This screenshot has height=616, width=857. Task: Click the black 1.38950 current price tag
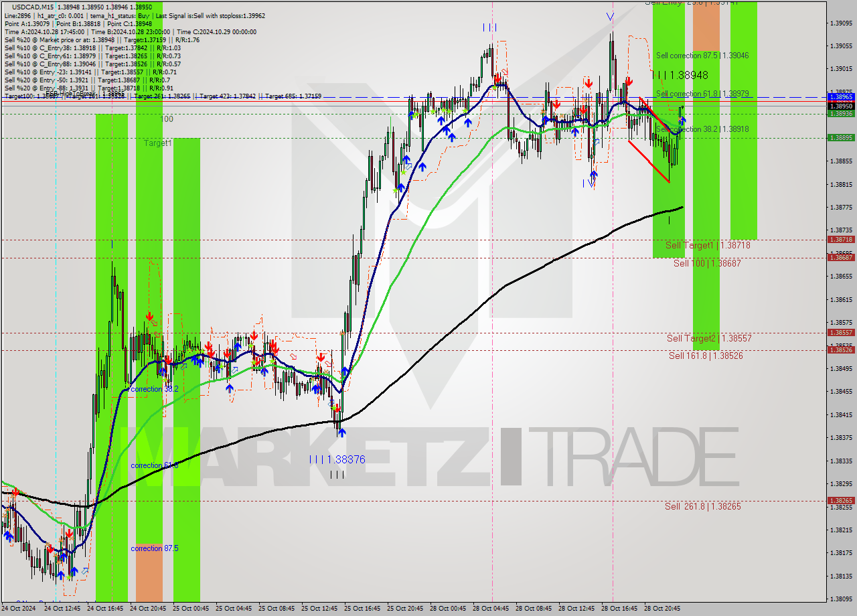click(x=841, y=106)
